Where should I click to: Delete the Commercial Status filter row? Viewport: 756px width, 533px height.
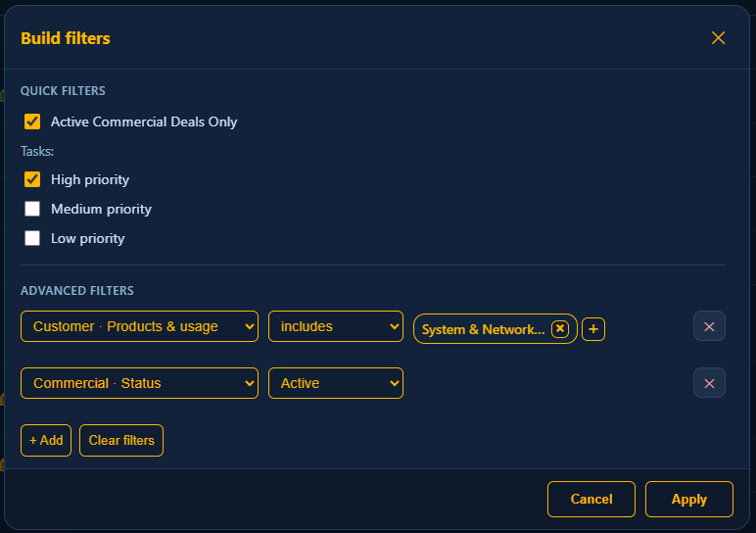tap(709, 383)
